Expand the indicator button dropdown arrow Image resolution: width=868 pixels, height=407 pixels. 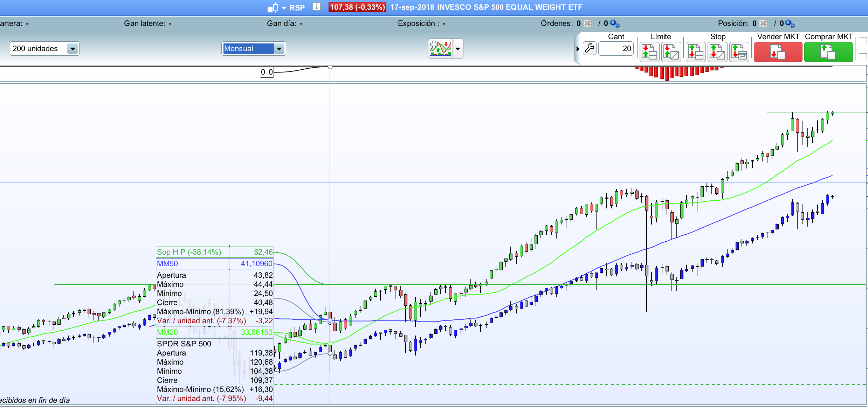tap(458, 49)
